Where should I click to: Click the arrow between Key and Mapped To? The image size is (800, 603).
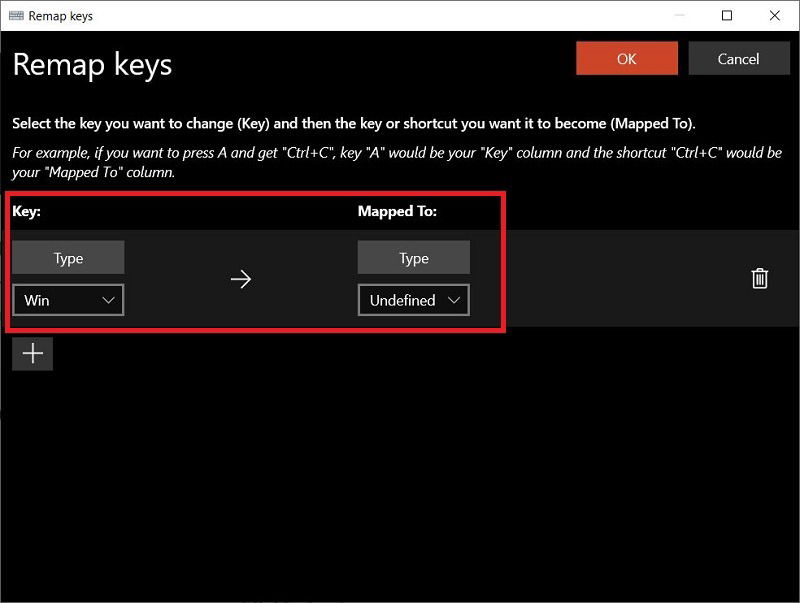(x=240, y=279)
